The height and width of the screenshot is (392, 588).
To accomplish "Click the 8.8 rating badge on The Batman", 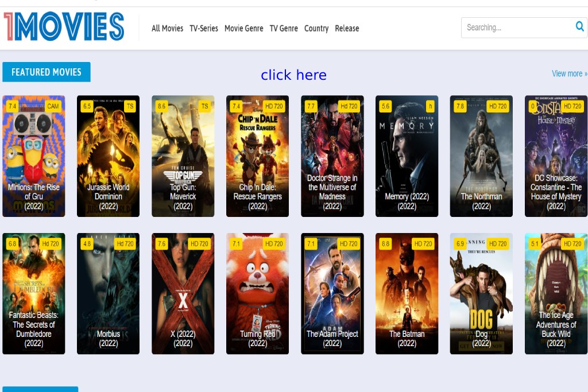I will click(385, 244).
